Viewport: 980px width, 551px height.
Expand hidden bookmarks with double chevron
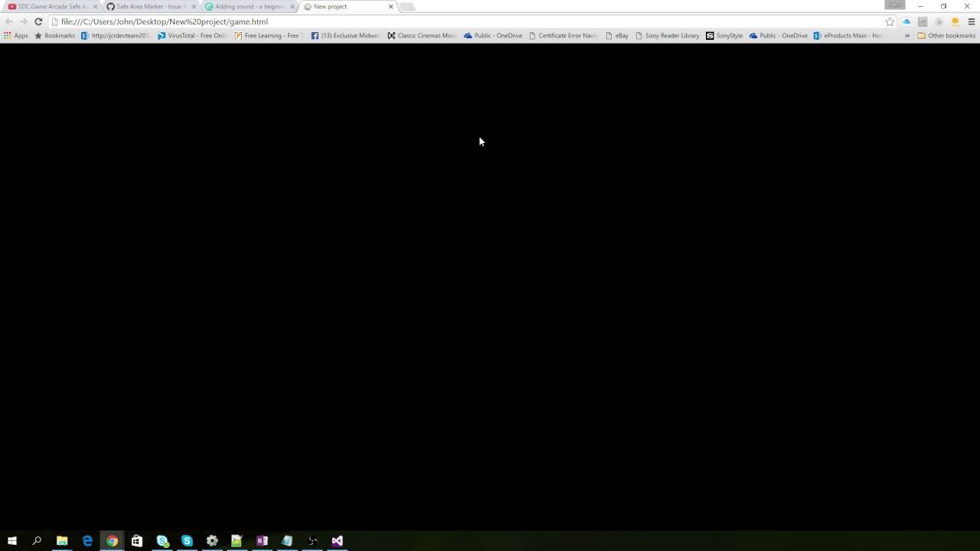point(907,35)
